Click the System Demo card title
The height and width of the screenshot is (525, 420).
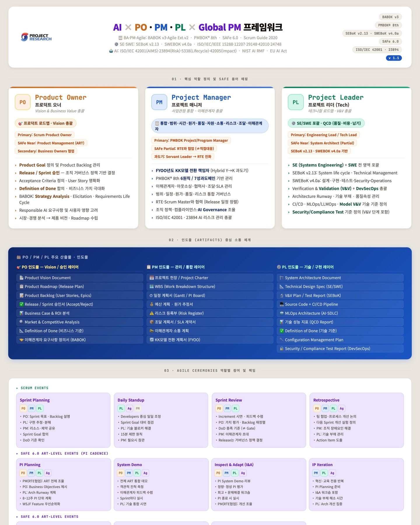click(x=129, y=465)
